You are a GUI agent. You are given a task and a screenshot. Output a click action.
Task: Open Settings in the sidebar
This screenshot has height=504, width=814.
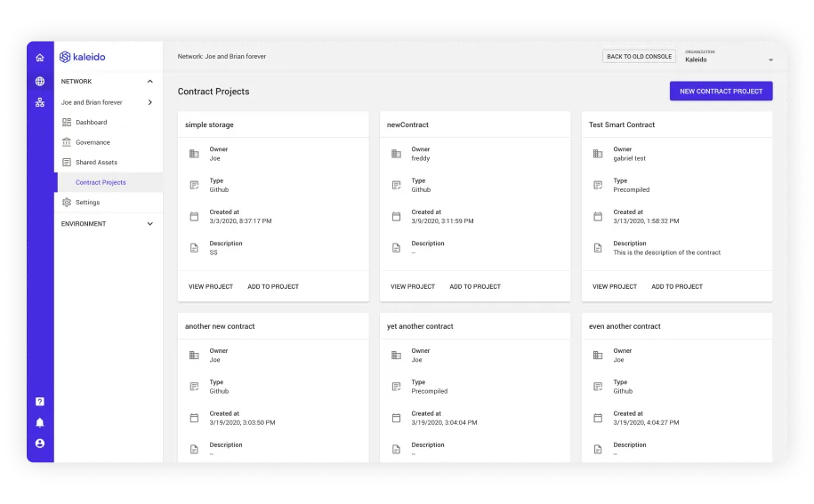point(109,203)
